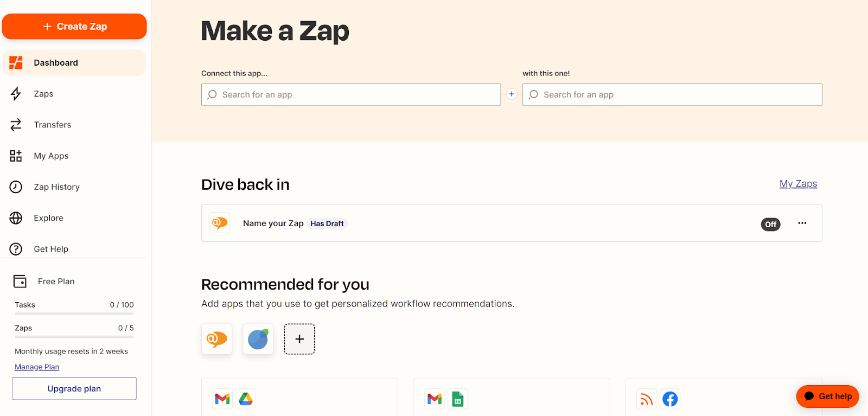Toggle the Off switch for Name your Zap
Screen dimensions: 868x416
(770, 224)
